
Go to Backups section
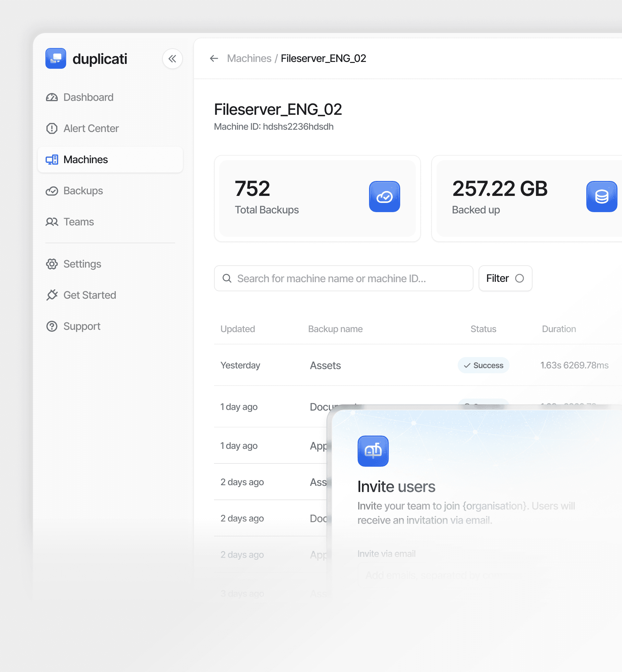[110, 191]
